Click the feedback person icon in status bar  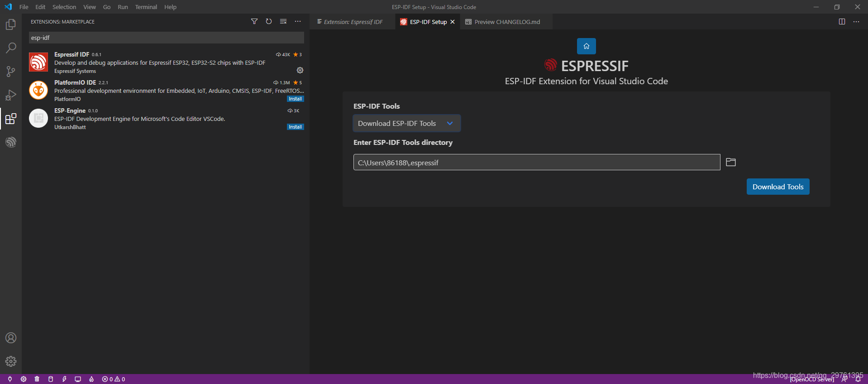point(844,379)
